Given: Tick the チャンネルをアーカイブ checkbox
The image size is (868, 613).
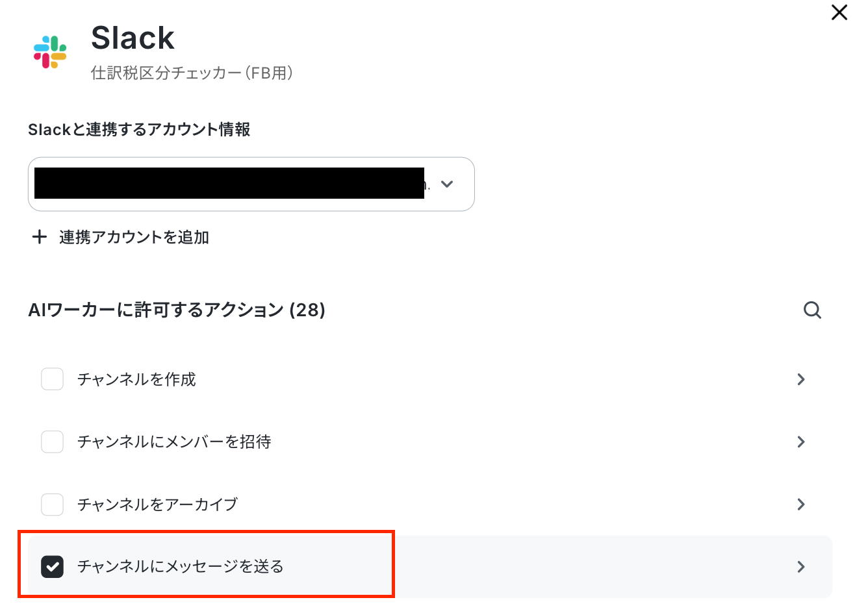Looking at the screenshot, I should point(52,504).
